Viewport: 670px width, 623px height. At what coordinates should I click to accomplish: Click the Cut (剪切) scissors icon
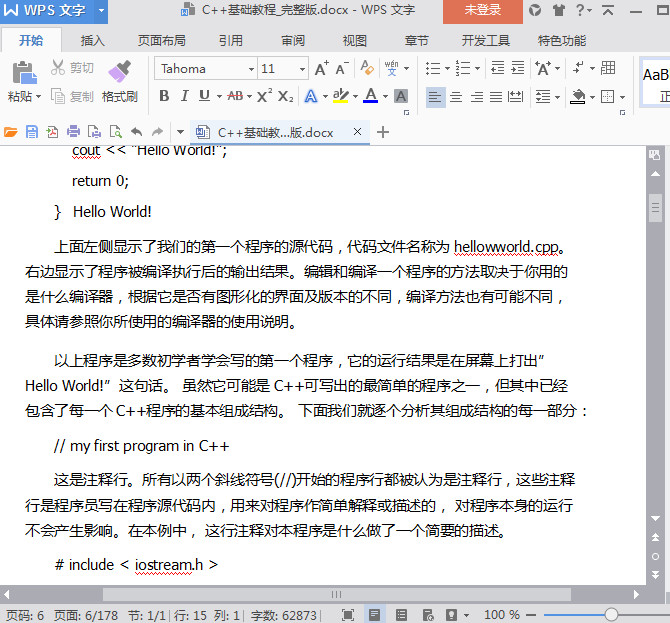(57, 68)
